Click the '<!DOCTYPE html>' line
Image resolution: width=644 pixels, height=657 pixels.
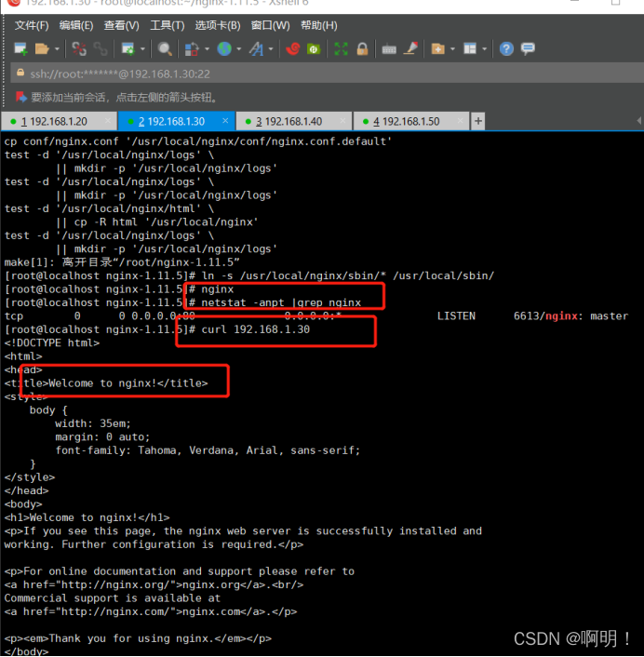pyautogui.click(x=52, y=342)
